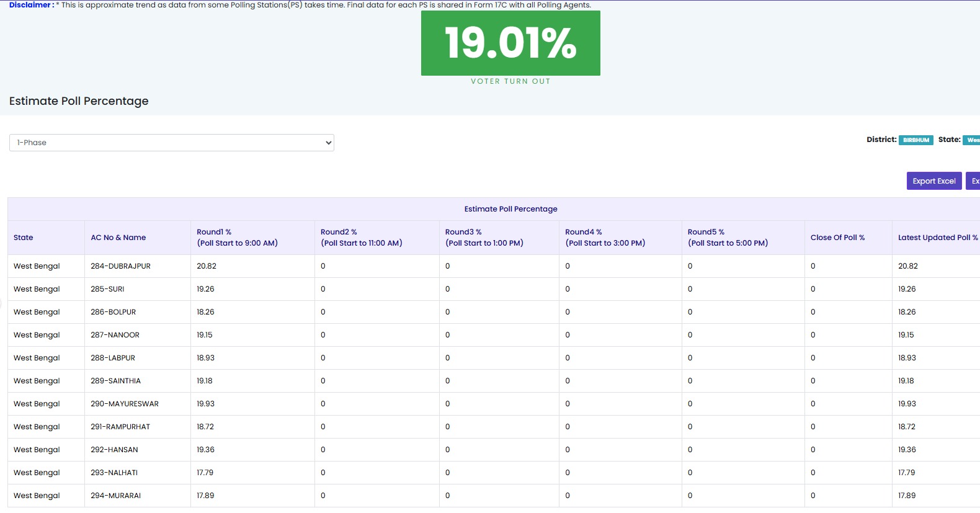Image resolution: width=980 pixels, height=513 pixels.
Task: Click the Close Of Poll % header
Action: tap(837, 238)
